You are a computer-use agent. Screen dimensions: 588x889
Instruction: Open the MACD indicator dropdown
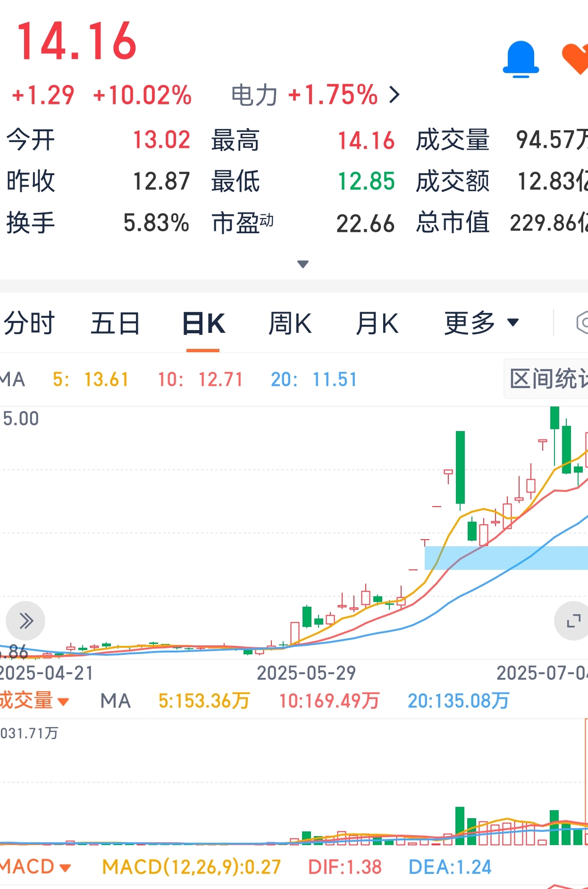click(35, 867)
